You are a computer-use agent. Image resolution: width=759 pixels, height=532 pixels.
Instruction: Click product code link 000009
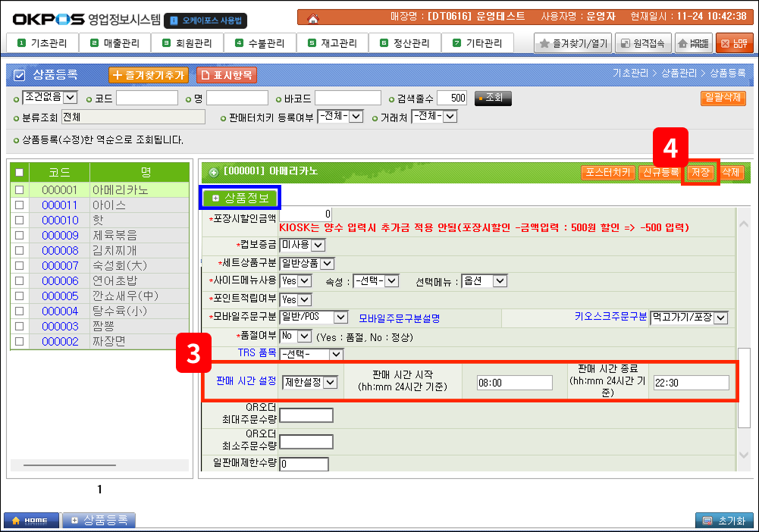coord(60,236)
